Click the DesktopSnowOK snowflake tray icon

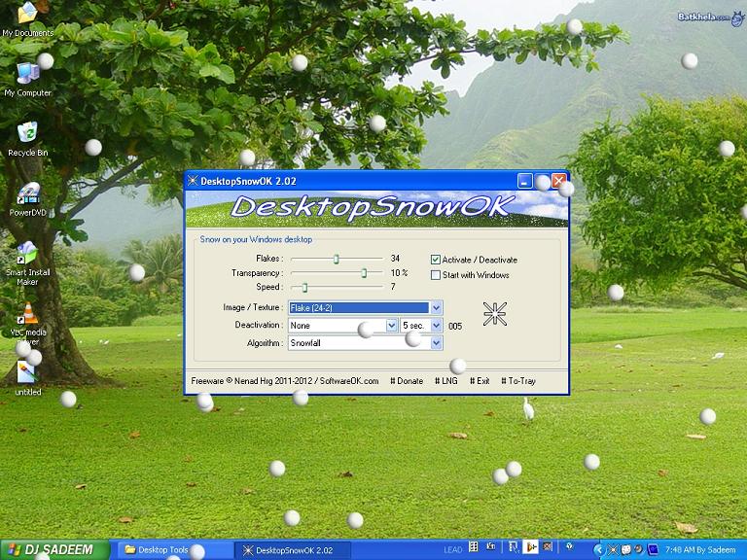pos(613,550)
